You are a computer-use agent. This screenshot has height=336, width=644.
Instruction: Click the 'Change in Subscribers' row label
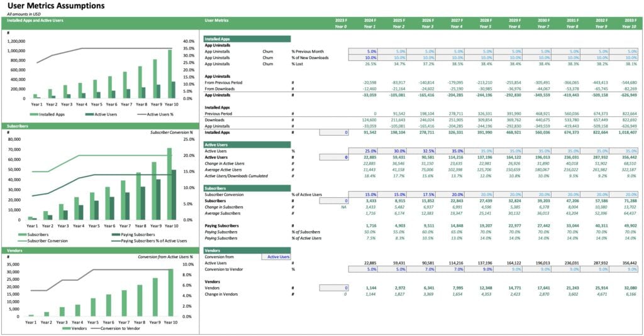tap(223, 207)
